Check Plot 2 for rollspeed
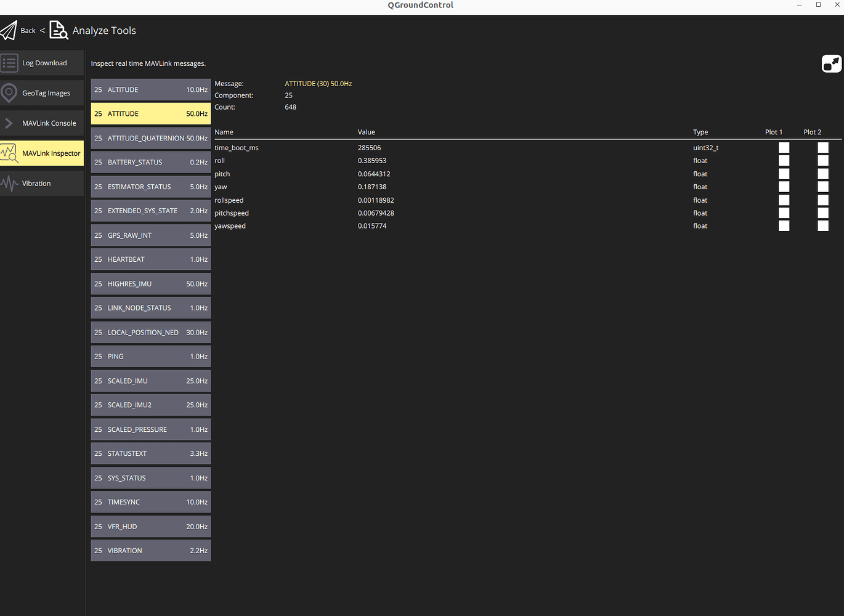844x616 pixels. (x=823, y=200)
